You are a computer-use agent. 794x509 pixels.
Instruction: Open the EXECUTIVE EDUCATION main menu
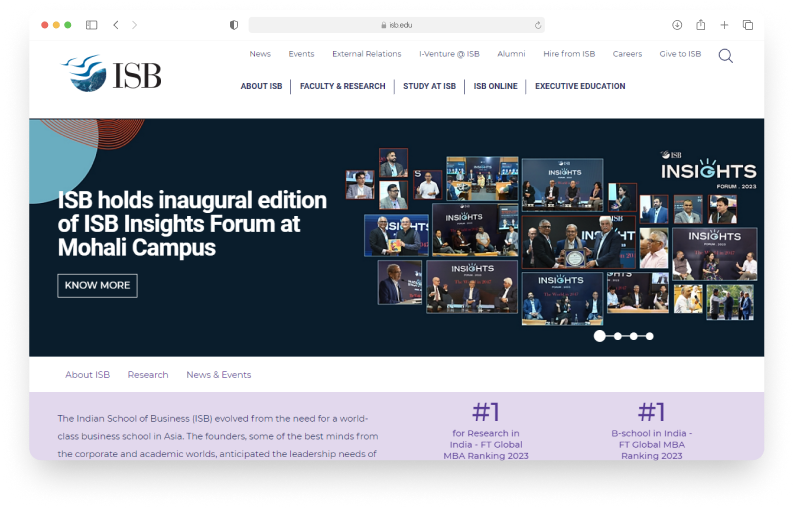pyautogui.click(x=580, y=86)
